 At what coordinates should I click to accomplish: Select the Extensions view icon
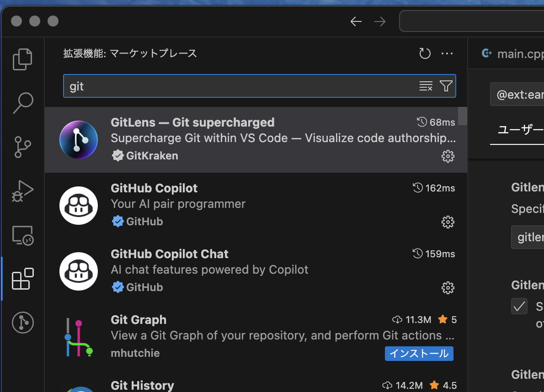tap(23, 279)
